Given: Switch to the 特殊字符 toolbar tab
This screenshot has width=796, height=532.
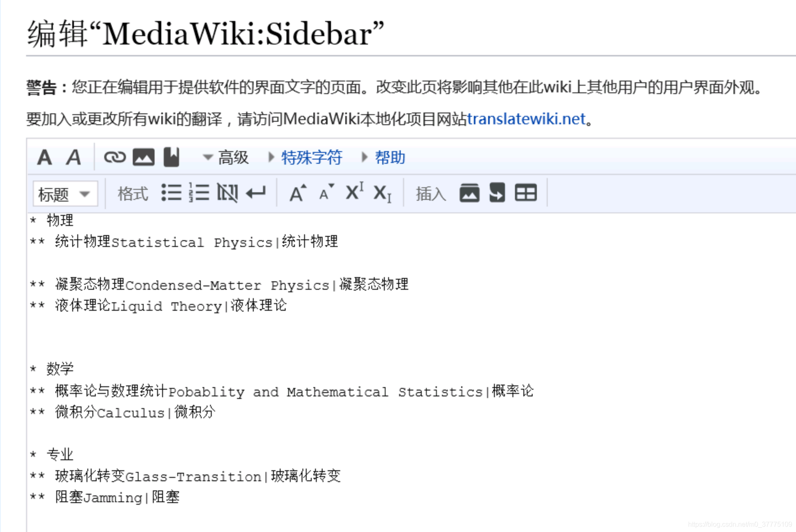Looking at the screenshot, I should click(x=311, y=157).
